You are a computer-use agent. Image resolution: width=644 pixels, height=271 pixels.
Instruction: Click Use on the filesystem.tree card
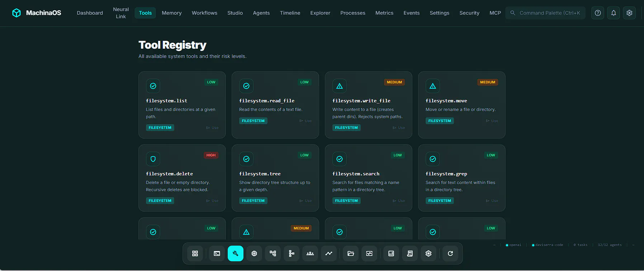coord(306,201)
